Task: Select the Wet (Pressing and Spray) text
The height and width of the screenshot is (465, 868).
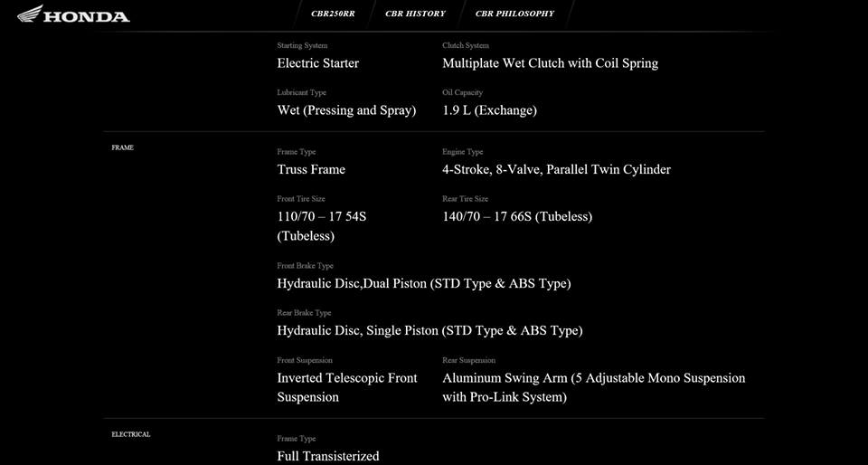Action: pyautogui.click(x=346, y=110)
